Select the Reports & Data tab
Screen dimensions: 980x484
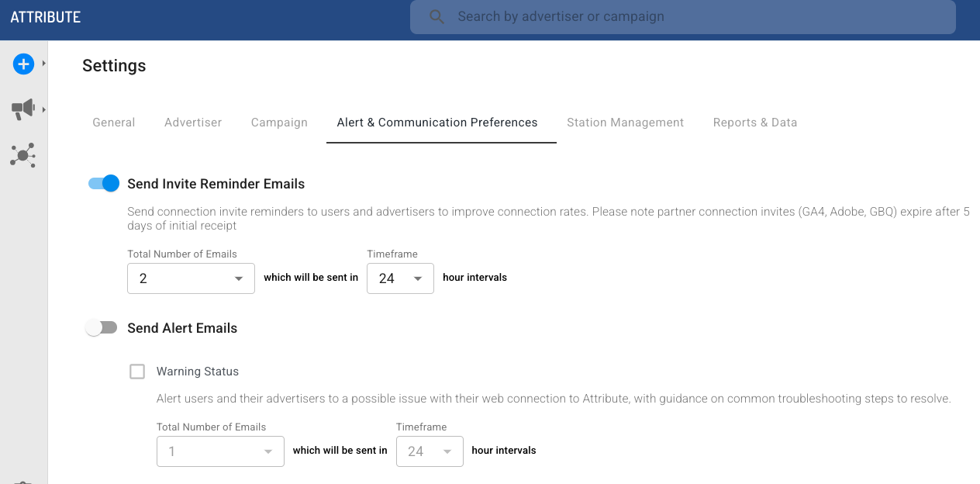(755, 123)
